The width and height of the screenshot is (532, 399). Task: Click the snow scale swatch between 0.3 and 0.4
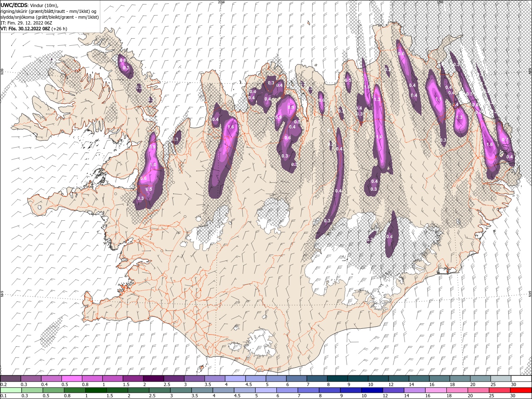[31, 378]
